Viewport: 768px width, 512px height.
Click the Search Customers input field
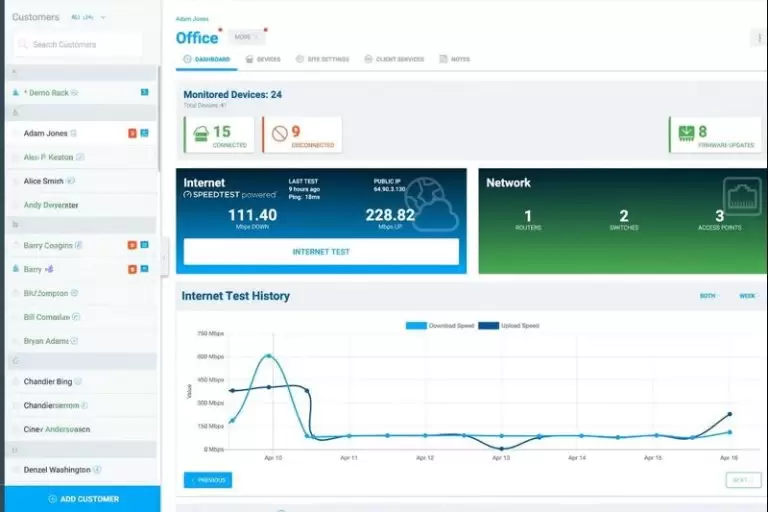[80, 45]
